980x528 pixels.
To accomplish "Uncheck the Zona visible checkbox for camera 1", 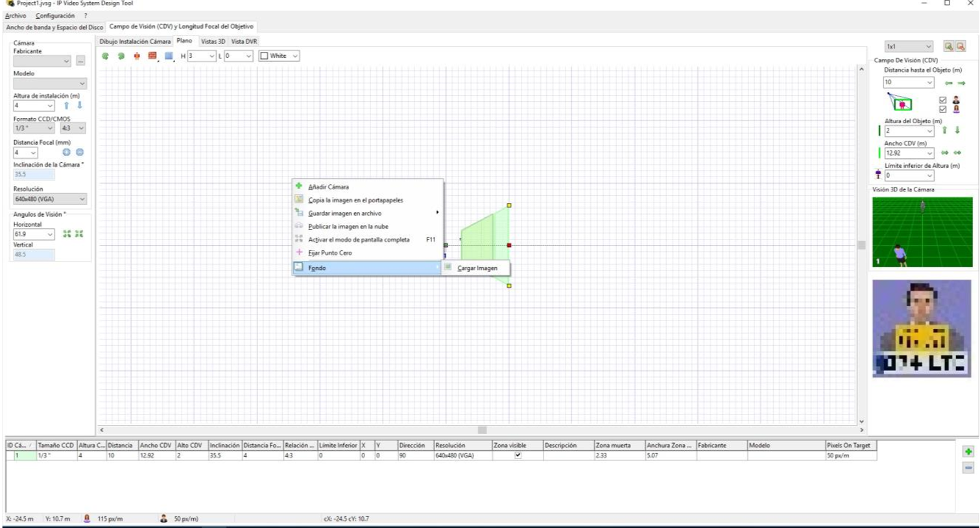I will 518,455.
